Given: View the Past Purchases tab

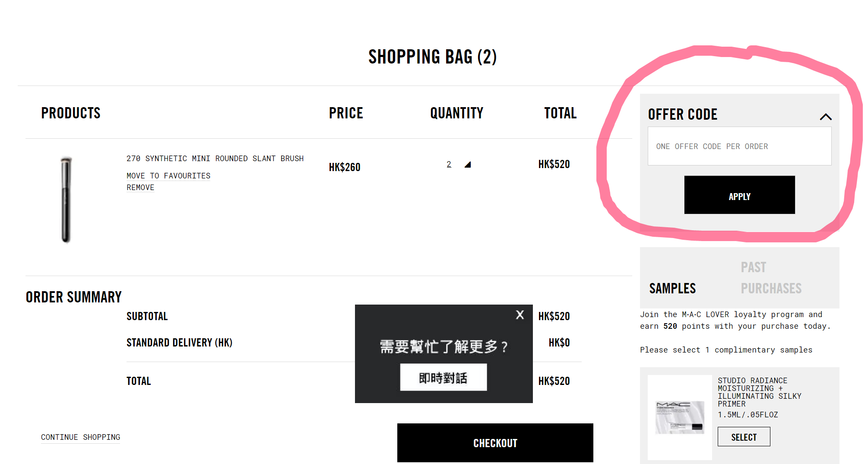Looking at the screenshot, I should 771,277.
